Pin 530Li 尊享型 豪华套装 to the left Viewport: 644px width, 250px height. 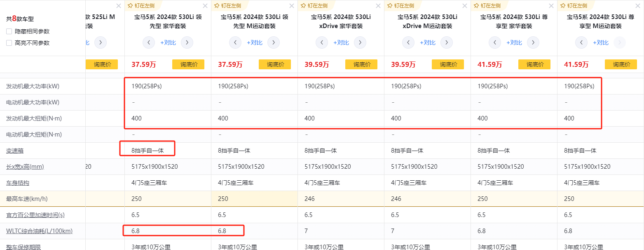487,5
